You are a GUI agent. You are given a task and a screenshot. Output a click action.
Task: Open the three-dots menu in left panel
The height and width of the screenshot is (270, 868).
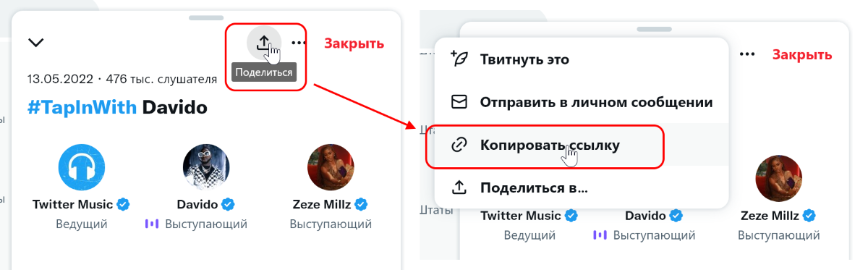(x=299, y=43)
